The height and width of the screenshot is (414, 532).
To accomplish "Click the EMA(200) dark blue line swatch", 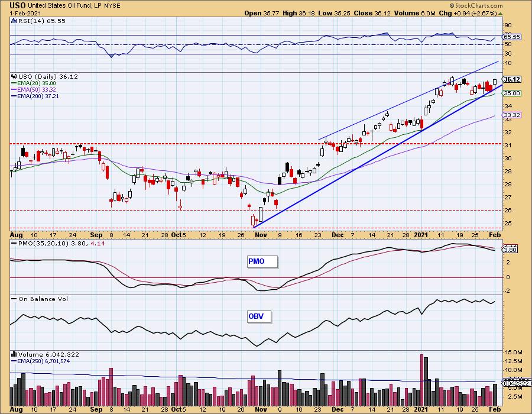I will point(14,96).
